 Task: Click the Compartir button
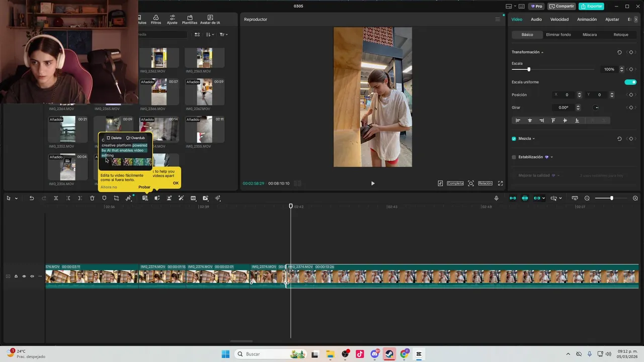click(561, 7)
